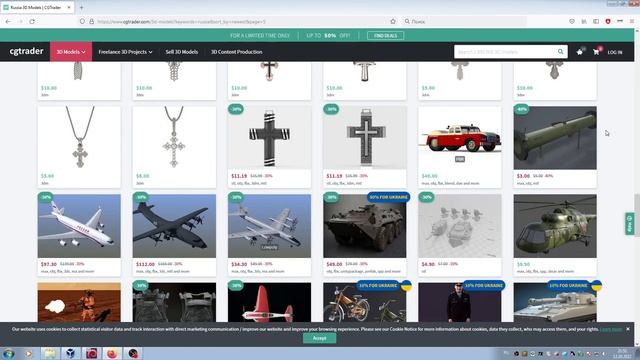
Task: Switch to Firefox in the taskbar
Action: [112, 353]
